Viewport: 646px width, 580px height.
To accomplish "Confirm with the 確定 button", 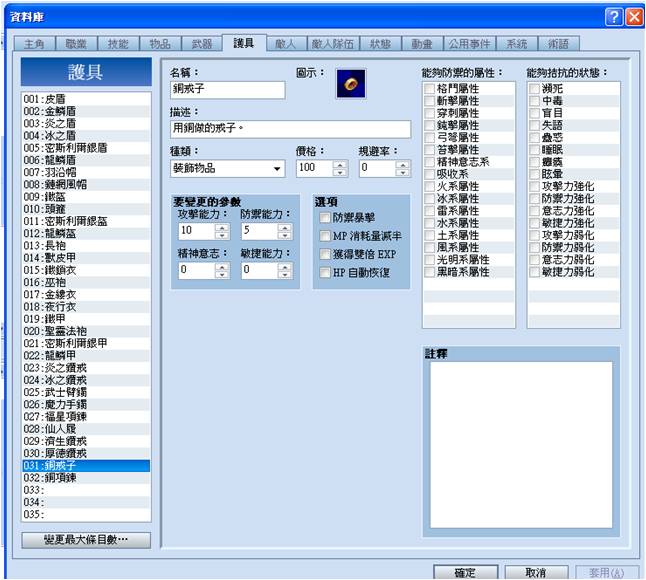I will click(x=466, y=572).
